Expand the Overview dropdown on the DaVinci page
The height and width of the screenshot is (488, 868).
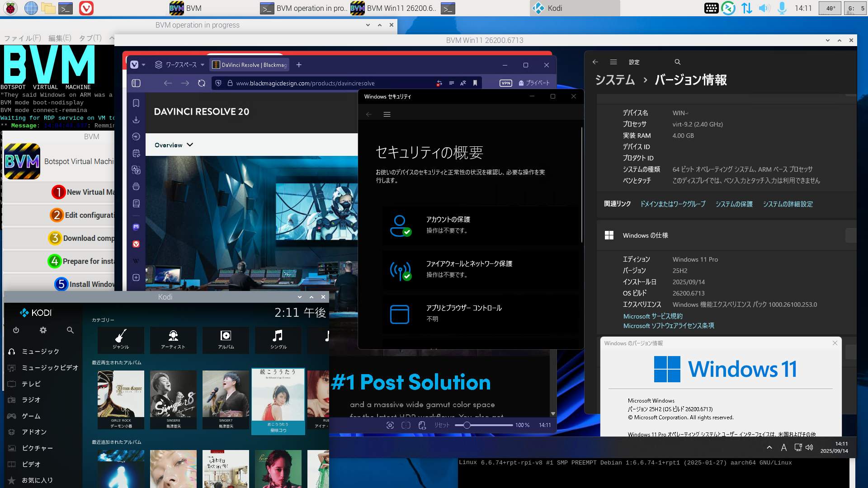click(x=174, y=145)
